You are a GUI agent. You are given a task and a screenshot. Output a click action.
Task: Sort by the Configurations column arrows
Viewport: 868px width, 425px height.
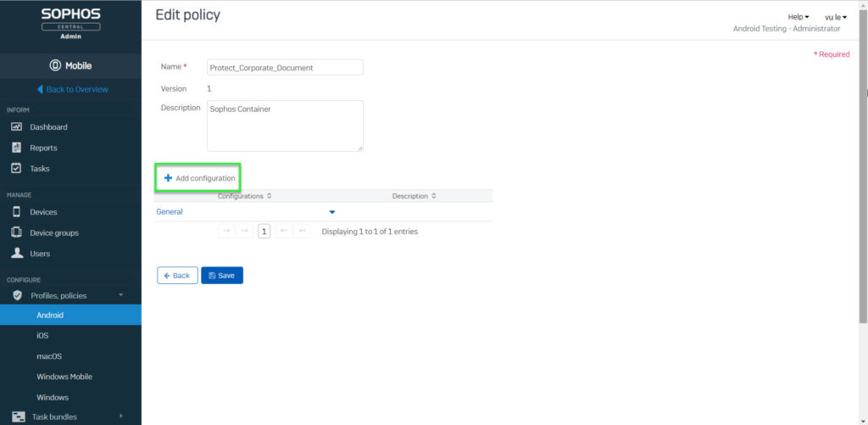tap(269, 196)
